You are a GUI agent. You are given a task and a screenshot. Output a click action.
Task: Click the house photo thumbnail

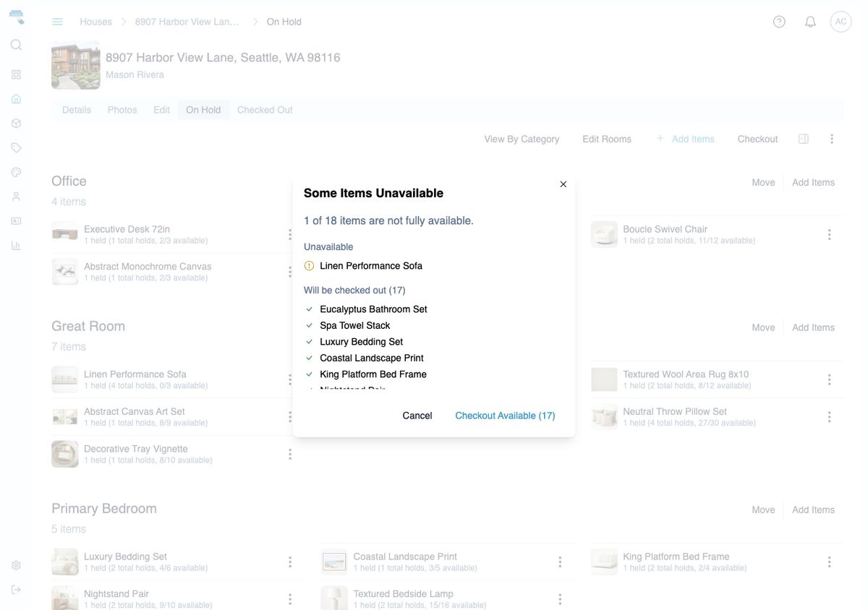(x=76, y=65)
